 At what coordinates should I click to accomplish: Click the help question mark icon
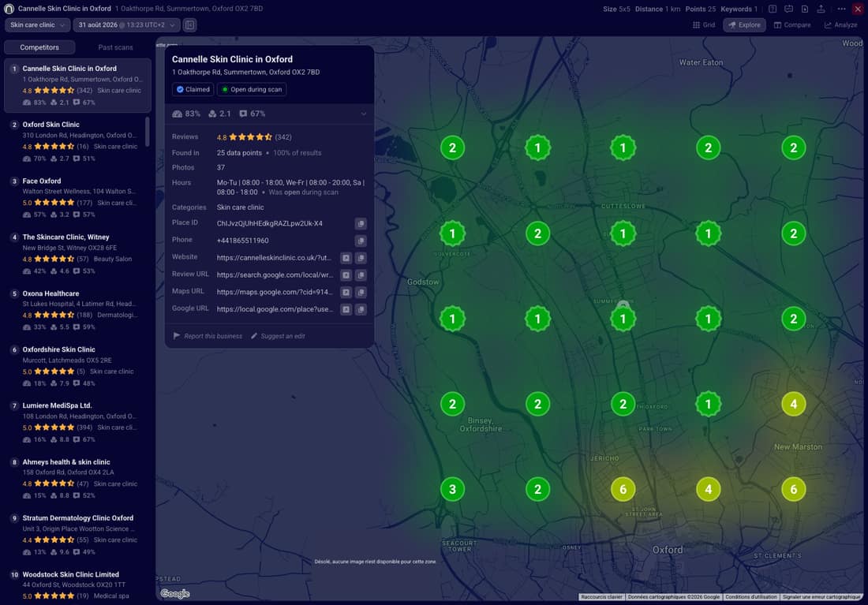773,9
